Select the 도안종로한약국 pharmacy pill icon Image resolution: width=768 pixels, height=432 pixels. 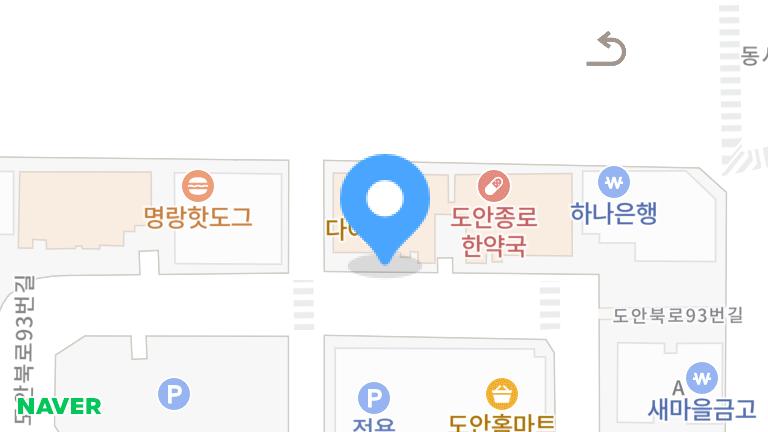click(x=494, y=186)
